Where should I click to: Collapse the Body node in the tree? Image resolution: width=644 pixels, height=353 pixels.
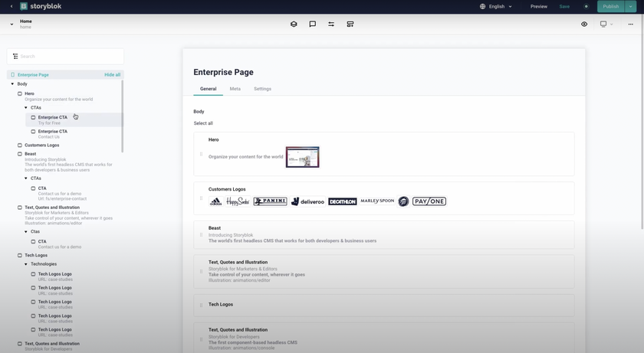tap(12, 83)
